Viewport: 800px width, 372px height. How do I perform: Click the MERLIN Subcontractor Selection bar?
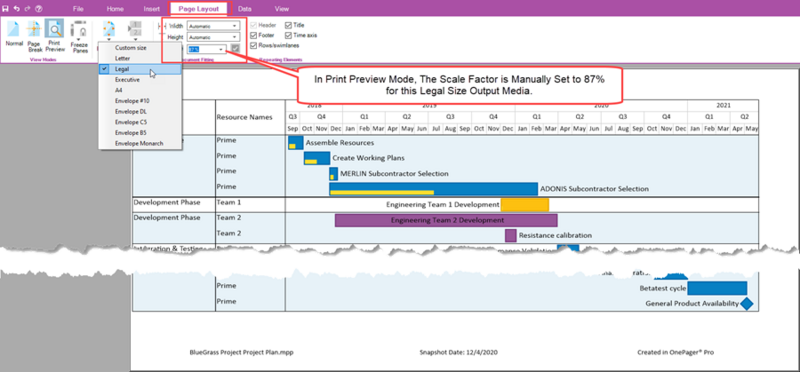tap(334, 173)
